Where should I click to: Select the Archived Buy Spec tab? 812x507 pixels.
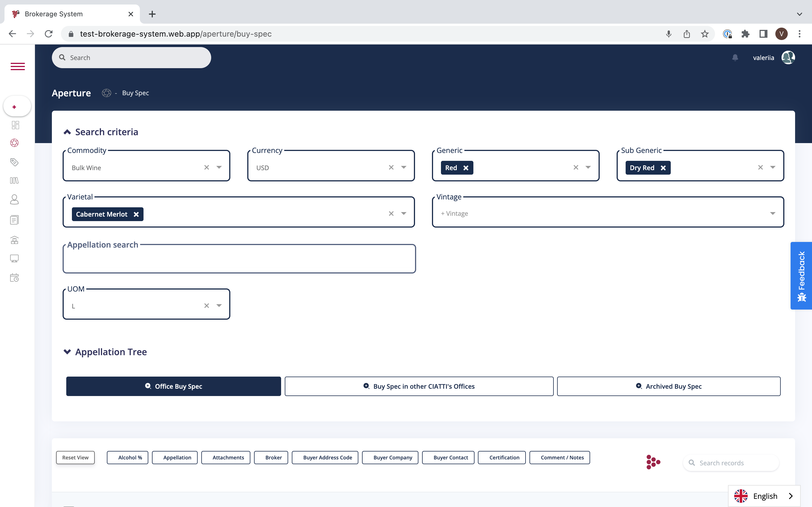669,386
